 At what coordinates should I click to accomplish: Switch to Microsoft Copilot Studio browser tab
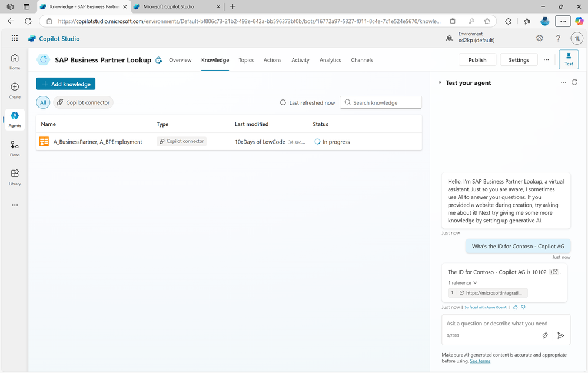[x=178, y=6]
